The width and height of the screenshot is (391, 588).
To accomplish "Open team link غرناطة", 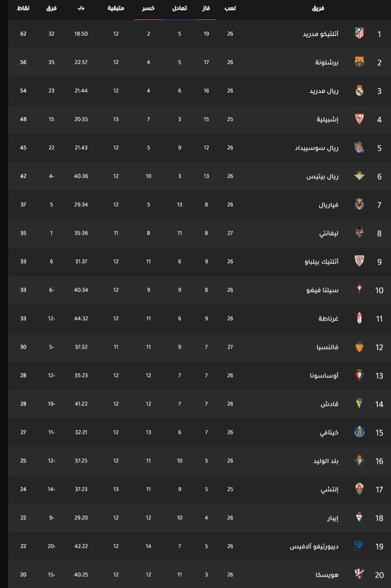I will (x=328, y=319).
